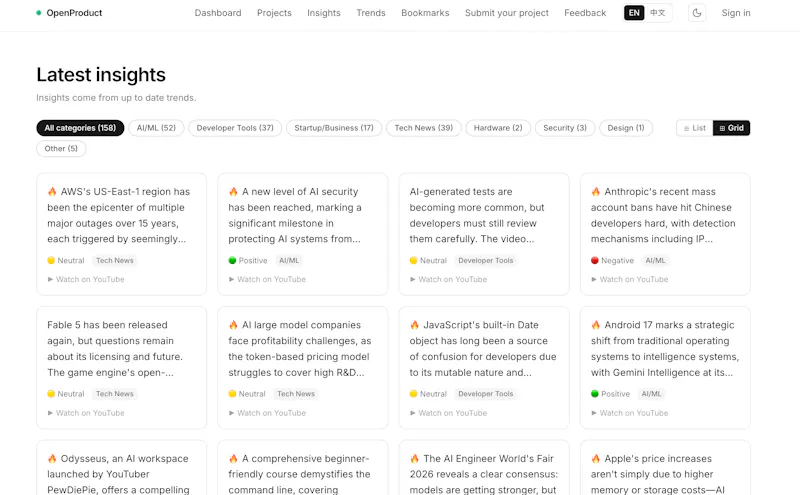Watch on YouTube for JavaScript Date card

point(448,413)
